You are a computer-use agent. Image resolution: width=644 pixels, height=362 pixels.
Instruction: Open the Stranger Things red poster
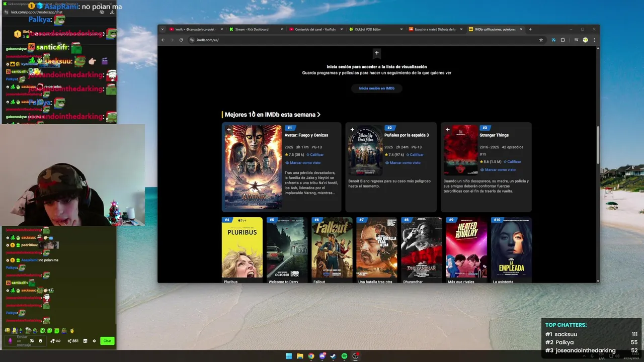(x=461, y=150)
